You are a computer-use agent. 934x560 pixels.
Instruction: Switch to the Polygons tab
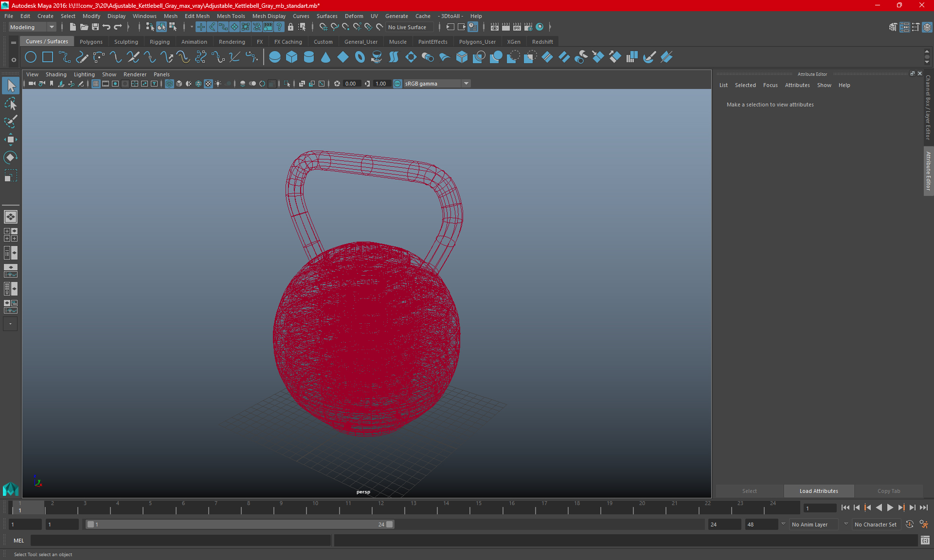point(91,41)
